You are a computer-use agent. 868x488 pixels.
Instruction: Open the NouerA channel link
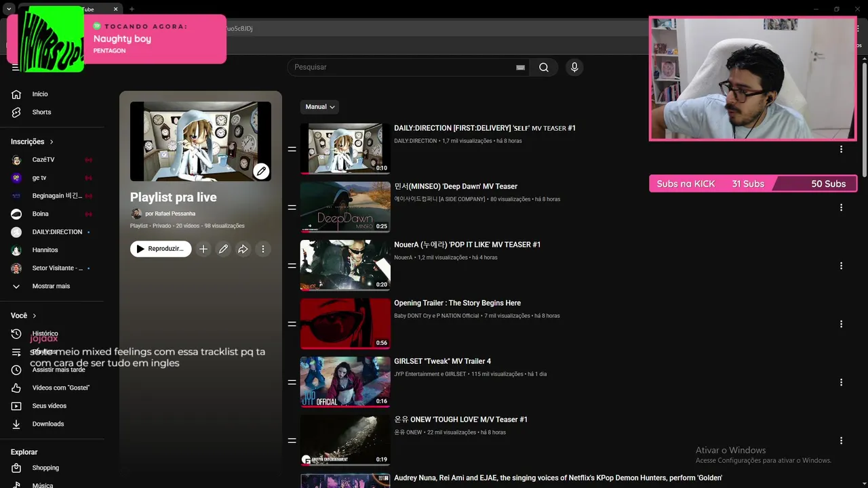(403, 258)
